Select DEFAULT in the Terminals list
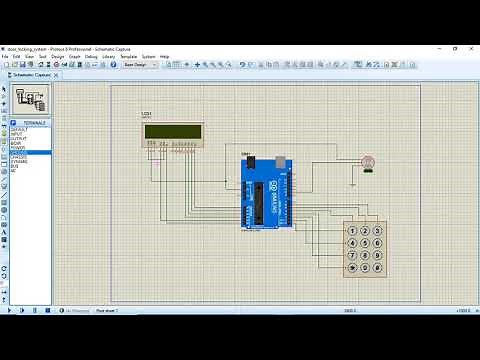 click(x=19, y=129)
